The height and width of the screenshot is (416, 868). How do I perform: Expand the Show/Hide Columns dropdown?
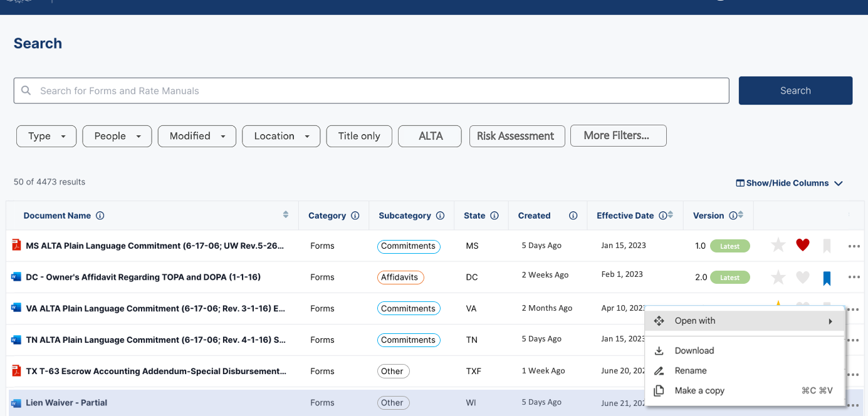(x=789, y=182)
